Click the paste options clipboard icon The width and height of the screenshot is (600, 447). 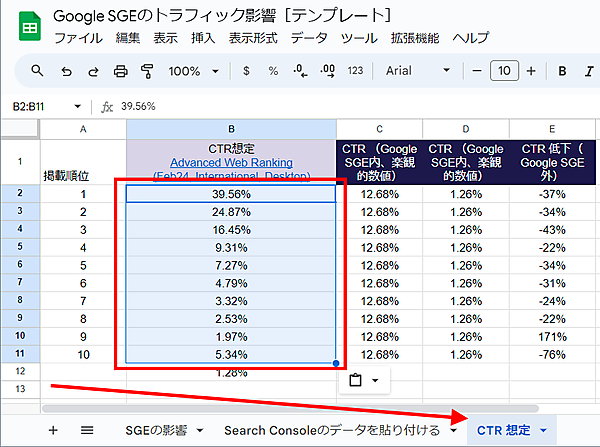(x=355, y=380)
